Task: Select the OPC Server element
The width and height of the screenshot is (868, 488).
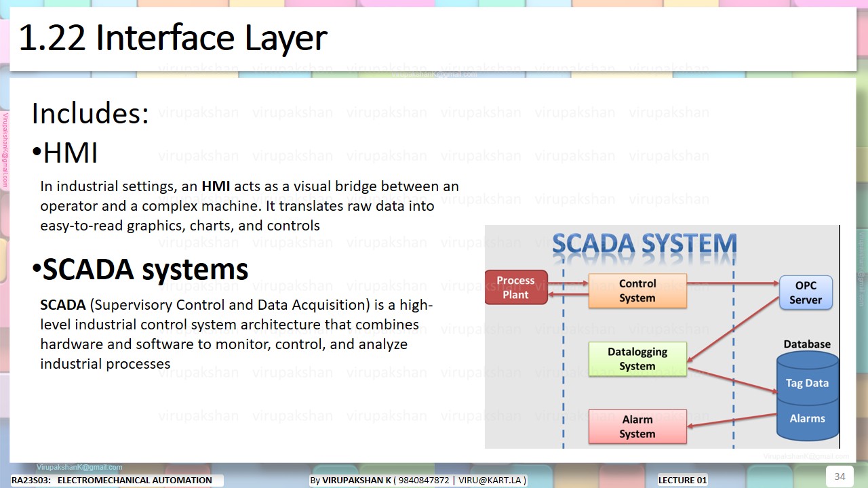Action: tap(806, 292)
